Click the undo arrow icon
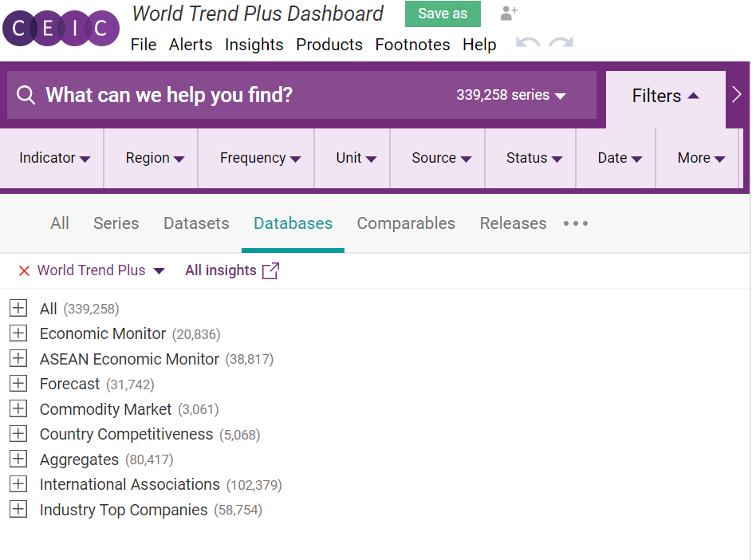The image size is (756, 560). pyautogui.click(x=528, y=43)
